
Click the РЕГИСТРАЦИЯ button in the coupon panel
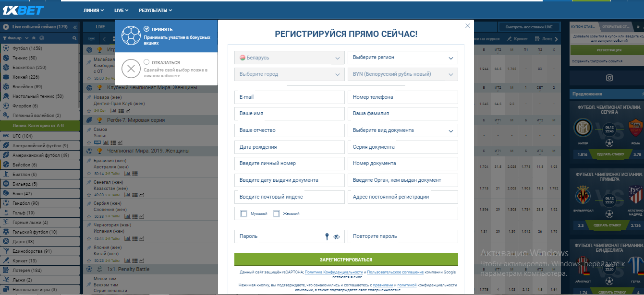(x=609, y=50)
